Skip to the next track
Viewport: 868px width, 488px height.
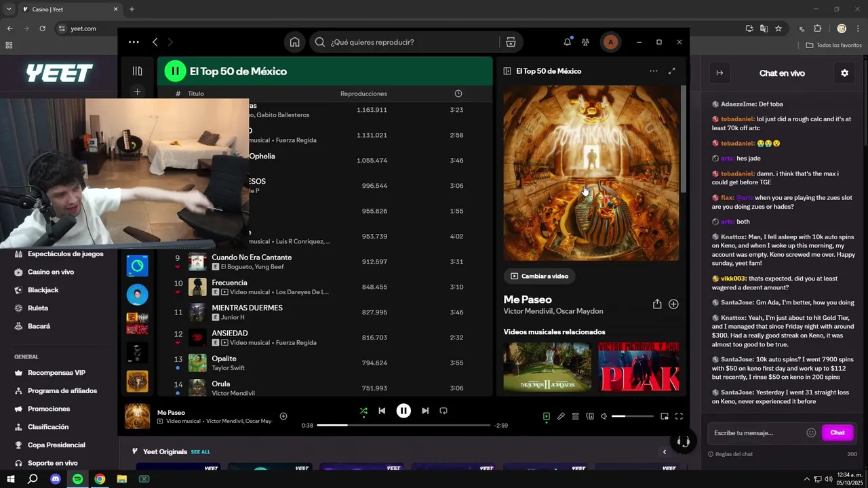tap(425, 411)
